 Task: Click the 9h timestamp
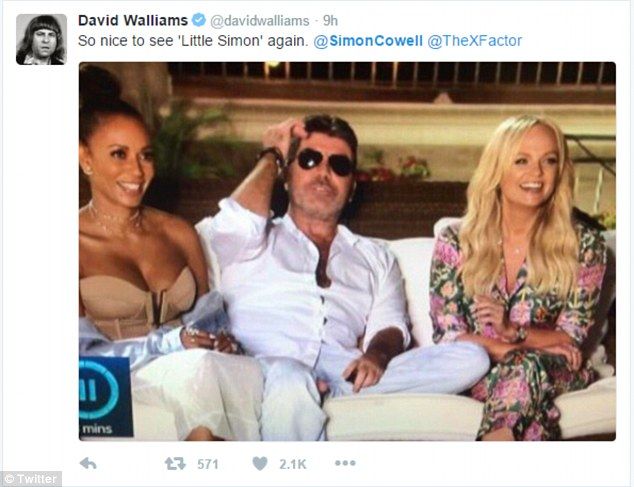point(330,21)
